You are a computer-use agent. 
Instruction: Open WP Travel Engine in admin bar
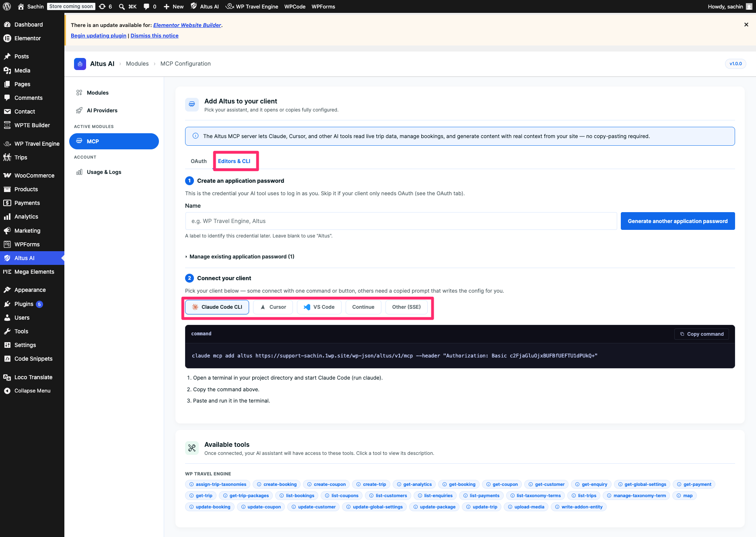click(x=252, y=6)
